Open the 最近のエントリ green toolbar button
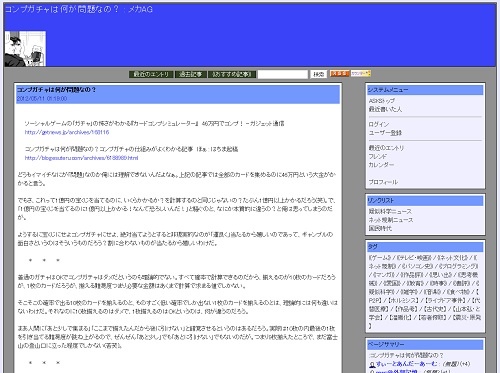The image size is (500, 373). pyautogui.click(x=151, y=74)
